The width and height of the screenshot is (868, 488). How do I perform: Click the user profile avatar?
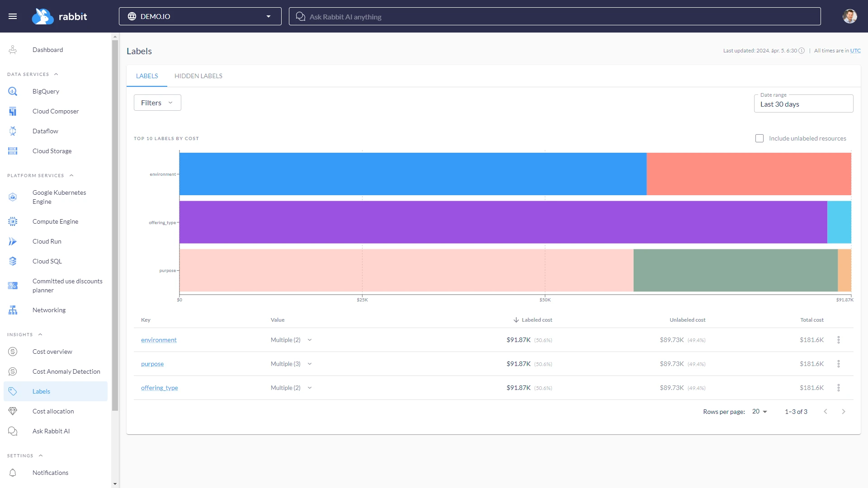[x=849, y=16]
